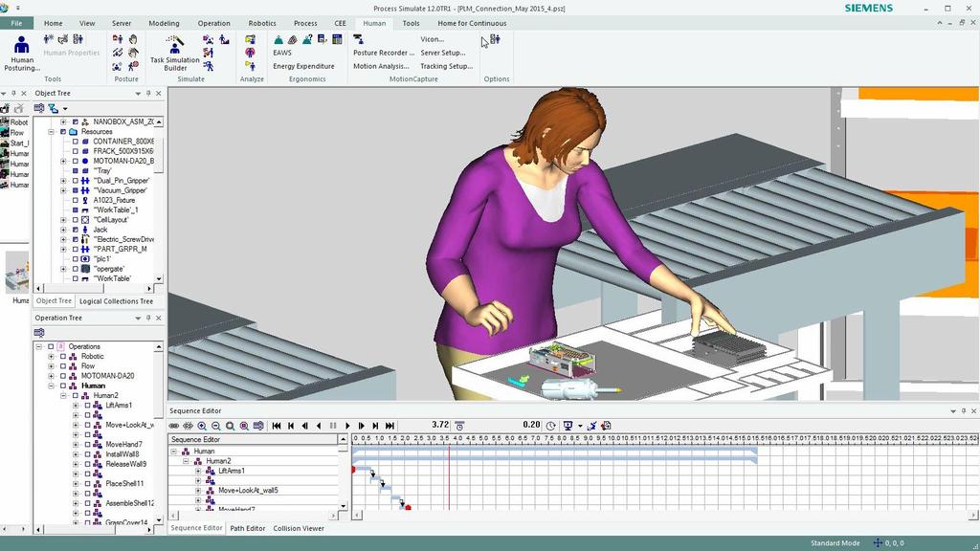This screenshot has width=980, height=551.
Task: Toggle the 'Dual_Pin_Gripper' checkbox
Action: [x=75, y=181]
